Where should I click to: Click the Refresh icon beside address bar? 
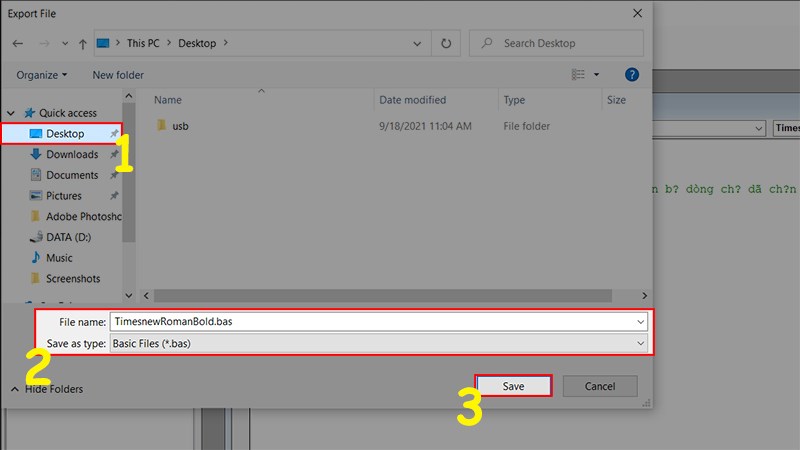(x=445, y=44)
